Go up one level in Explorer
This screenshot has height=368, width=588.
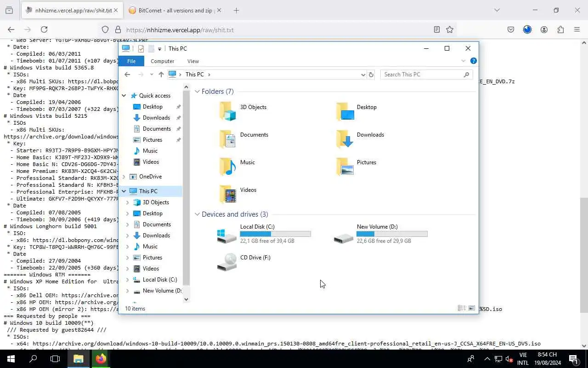(161, 75)
